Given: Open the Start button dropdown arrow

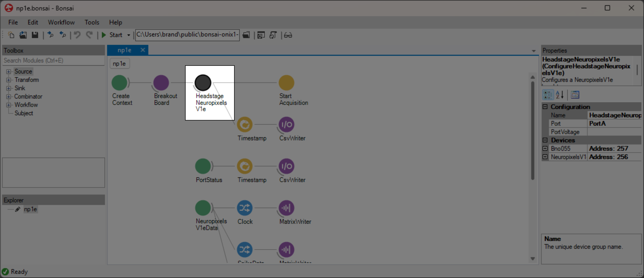Looking at the screenshot, I should (129, 35).
